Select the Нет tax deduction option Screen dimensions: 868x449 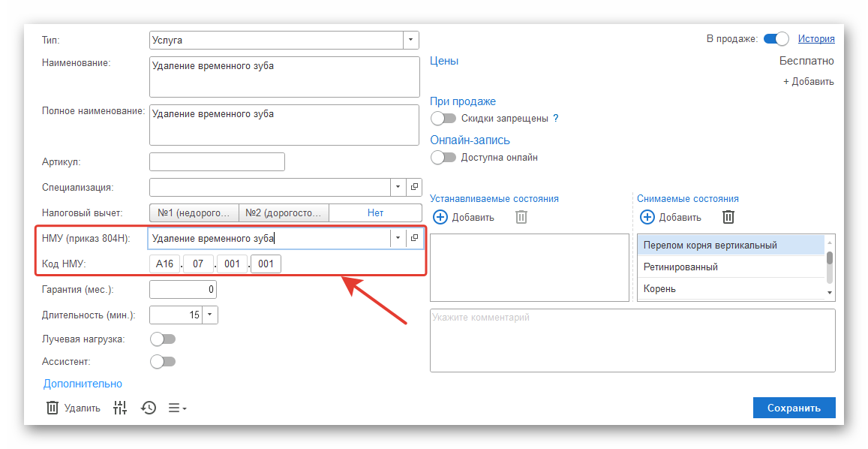(375, 213)
